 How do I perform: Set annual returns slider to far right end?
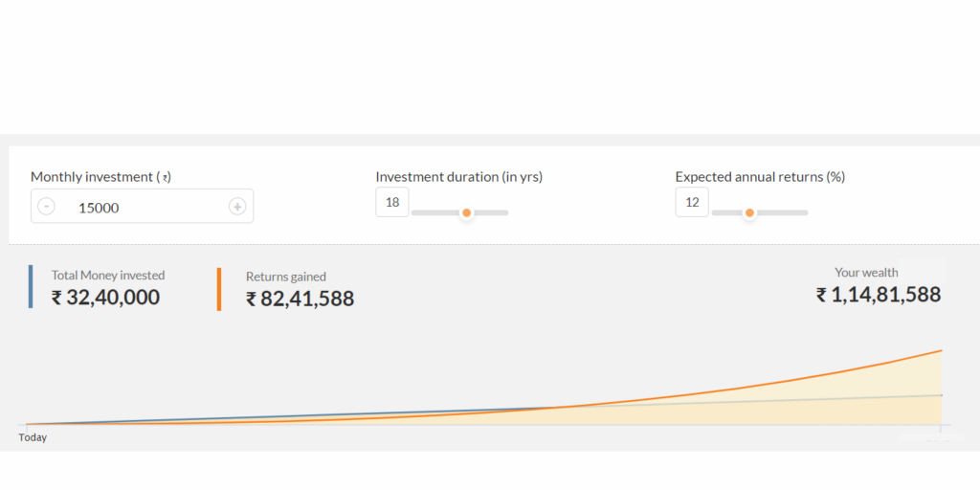(x=805, y=213)
